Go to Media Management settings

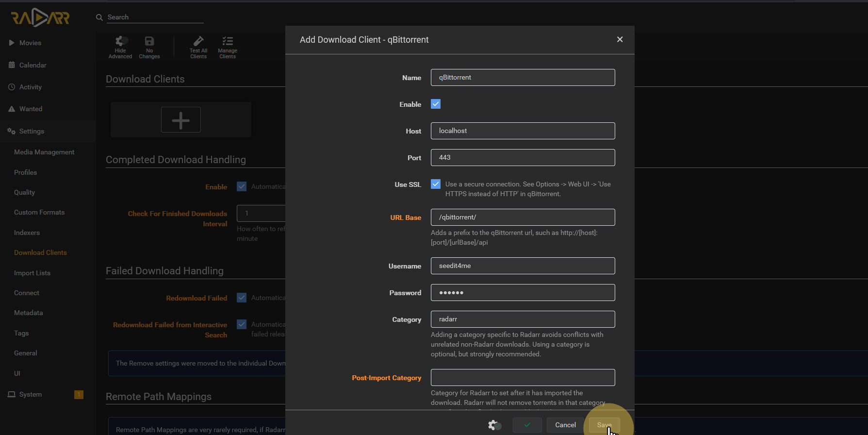[x=44, y=152]
